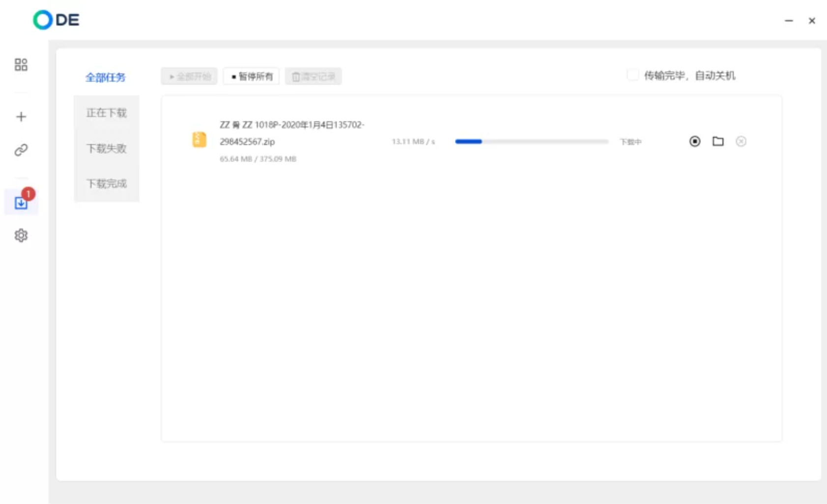Switch to 下载失败 tab
Screen dimensions: 827x504
107,148
